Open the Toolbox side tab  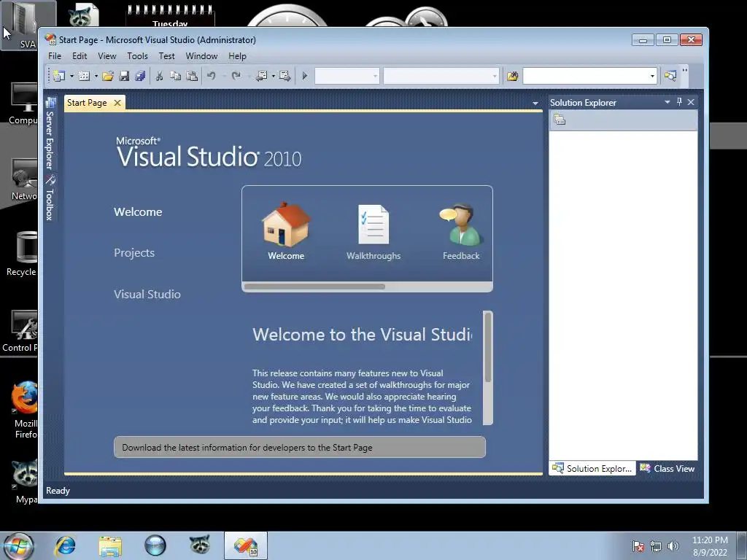click(50, 198)
